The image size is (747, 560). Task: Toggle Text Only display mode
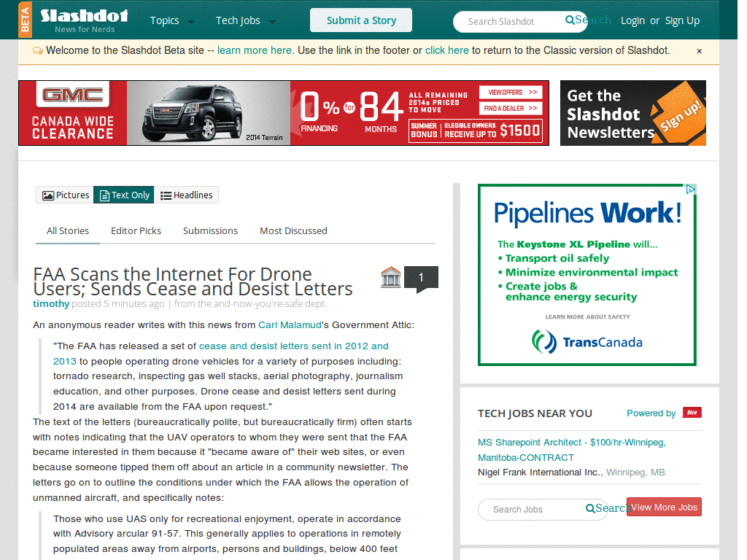(x=123, y=195)
